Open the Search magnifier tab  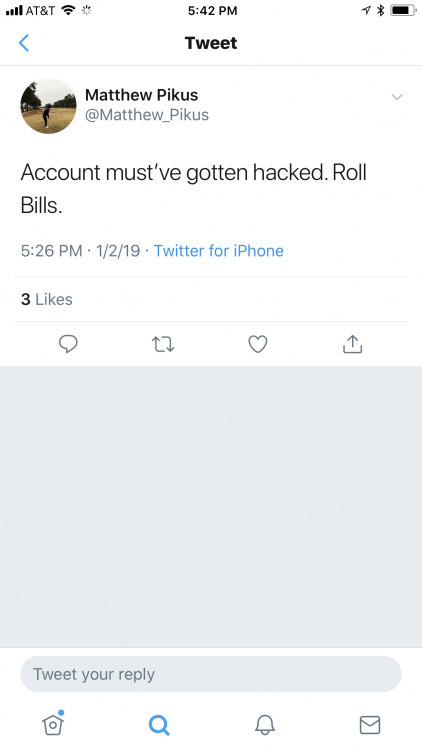pyautogui.click(x=159, y=725)
